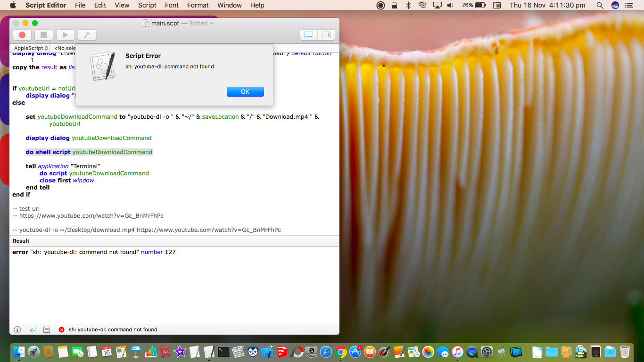Click the '-- test url' comment line

tap(26, 209)
